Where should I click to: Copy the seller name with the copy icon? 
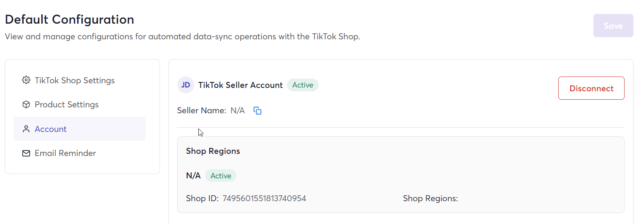(257, 111)
